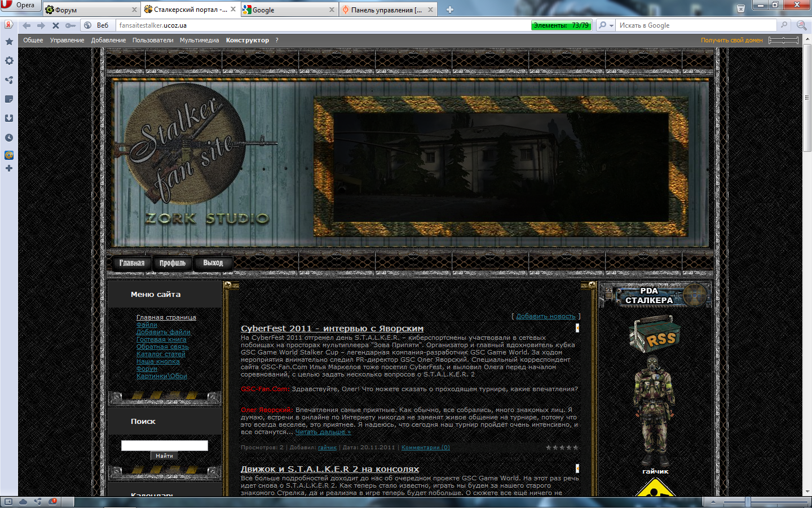812x508 pixels.
Task: Open the Комментарии (0) link
Action: pyautogui.click(x=426, y=448)
